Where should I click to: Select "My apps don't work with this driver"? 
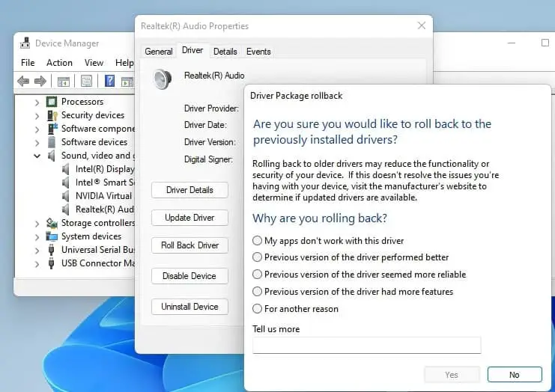pos(258,241)
